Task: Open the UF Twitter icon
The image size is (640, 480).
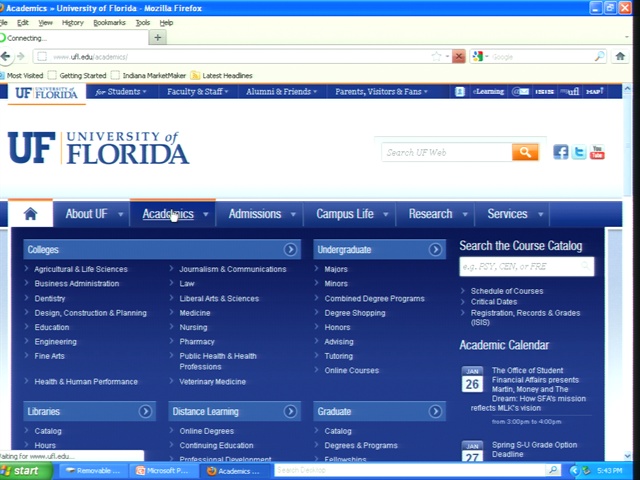Action: (x=579, y=152)
